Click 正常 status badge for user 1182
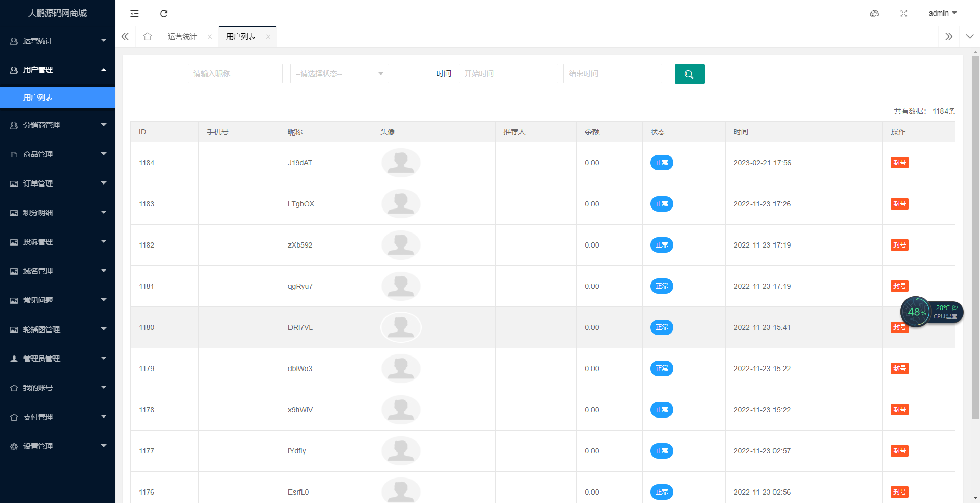Screen dimensions: 980x503 coord(661,245)
